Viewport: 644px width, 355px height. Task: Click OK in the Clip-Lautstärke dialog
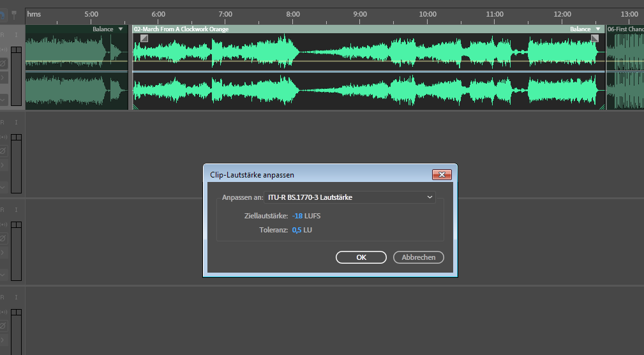(x=361, y=257)
